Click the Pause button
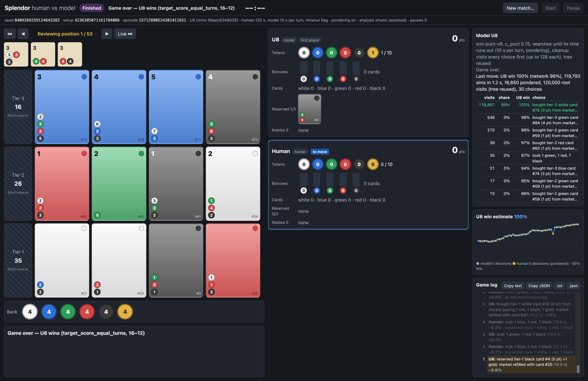 tap(573, 8)
